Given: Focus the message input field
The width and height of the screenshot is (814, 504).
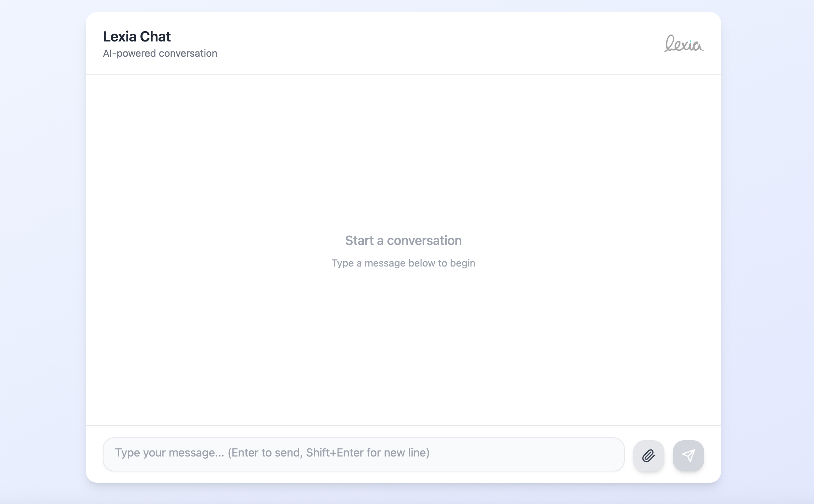Looking at the screenshot, I should (363, 454).
